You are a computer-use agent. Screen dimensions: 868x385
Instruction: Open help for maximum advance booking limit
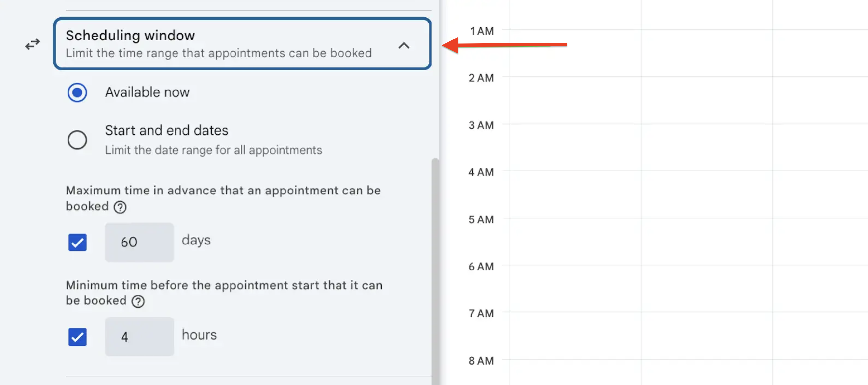pos(120,207)
